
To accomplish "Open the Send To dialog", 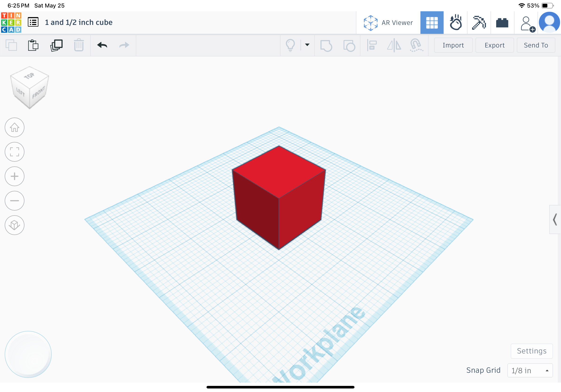I will [x=536, y=45].
